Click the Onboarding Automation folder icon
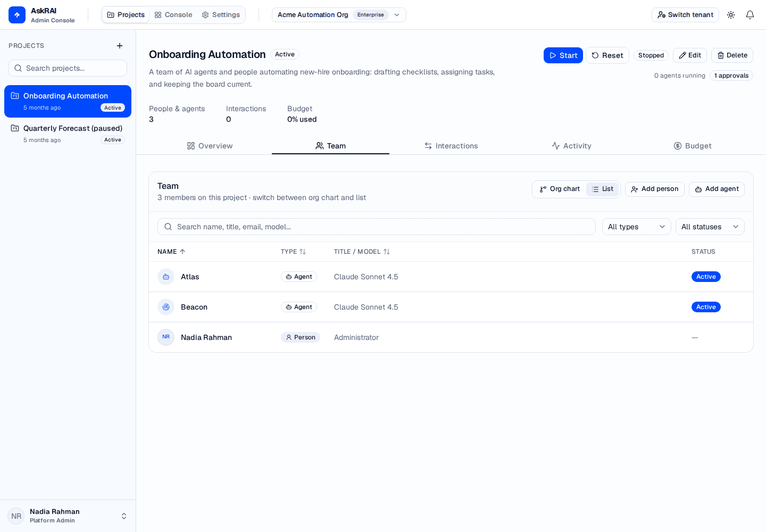The image size is (766, 532). pyautogui.click(x=15, y=96)
